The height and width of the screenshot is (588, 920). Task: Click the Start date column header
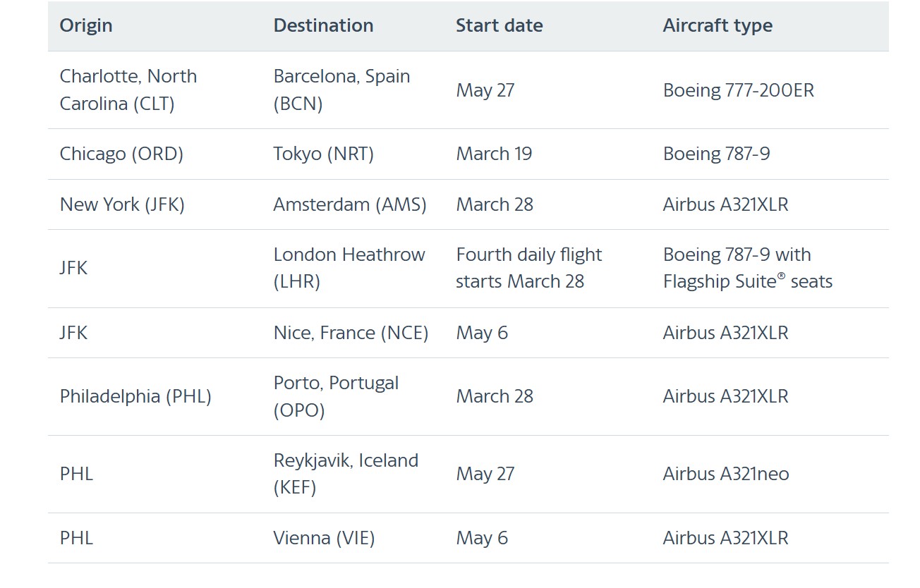500,25
